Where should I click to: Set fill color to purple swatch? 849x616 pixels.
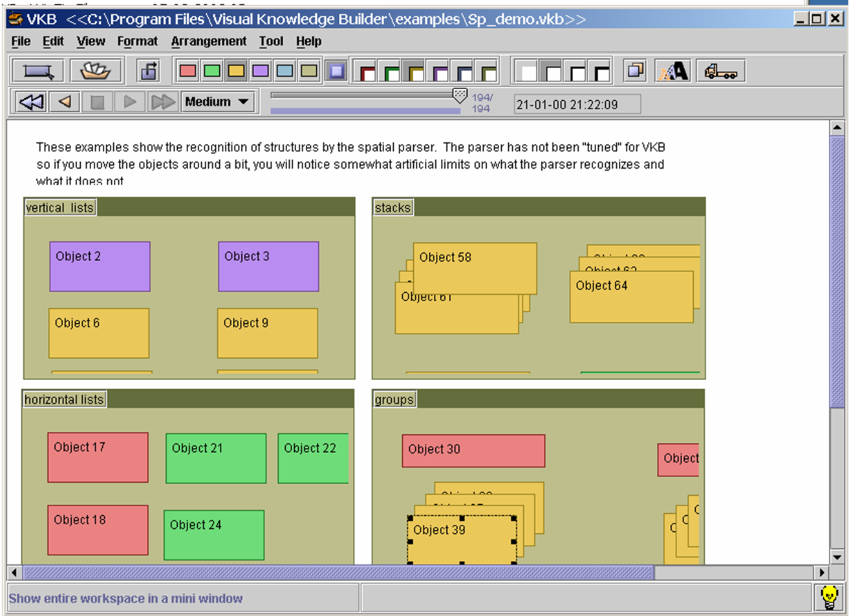pyautogui.click(x=261, y=70)
